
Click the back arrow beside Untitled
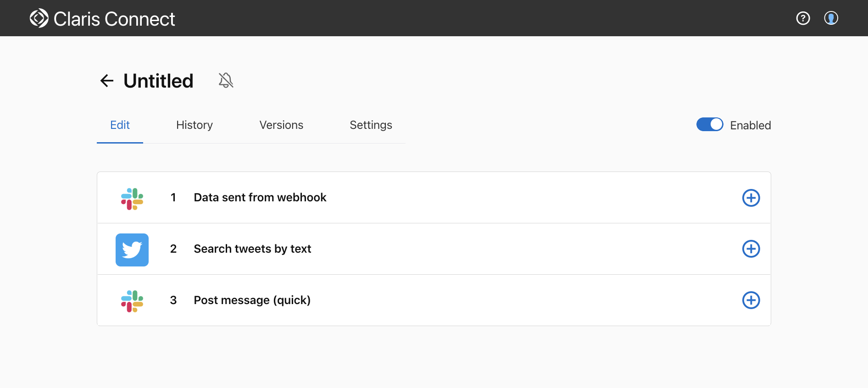click(107, 81)
